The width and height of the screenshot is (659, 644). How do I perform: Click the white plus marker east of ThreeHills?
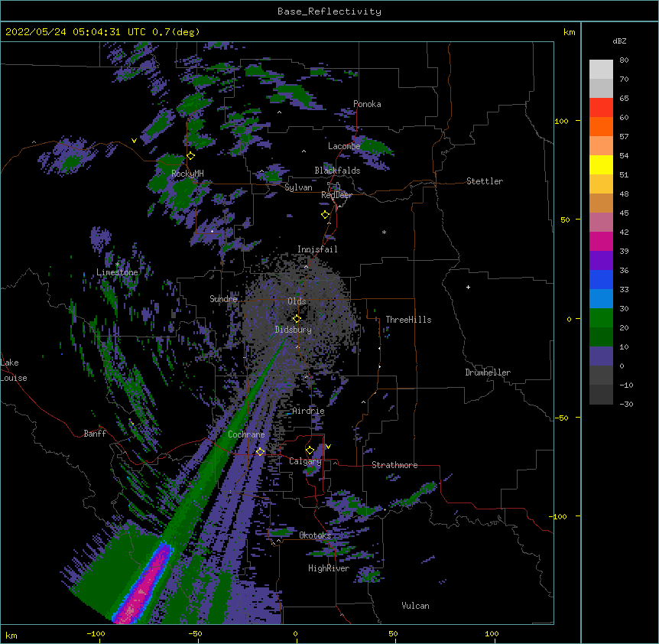click(x=468, y=287)
